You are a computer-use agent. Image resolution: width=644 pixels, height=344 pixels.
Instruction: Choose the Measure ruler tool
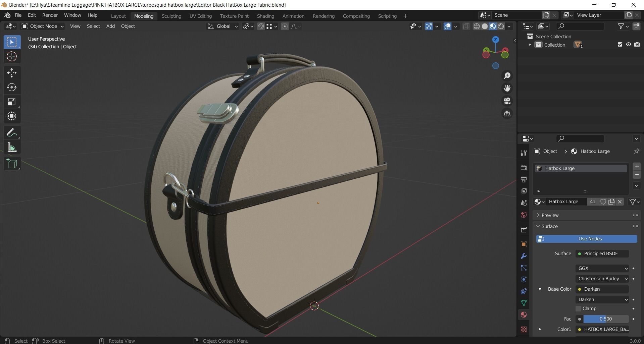[x=12, y=147]
